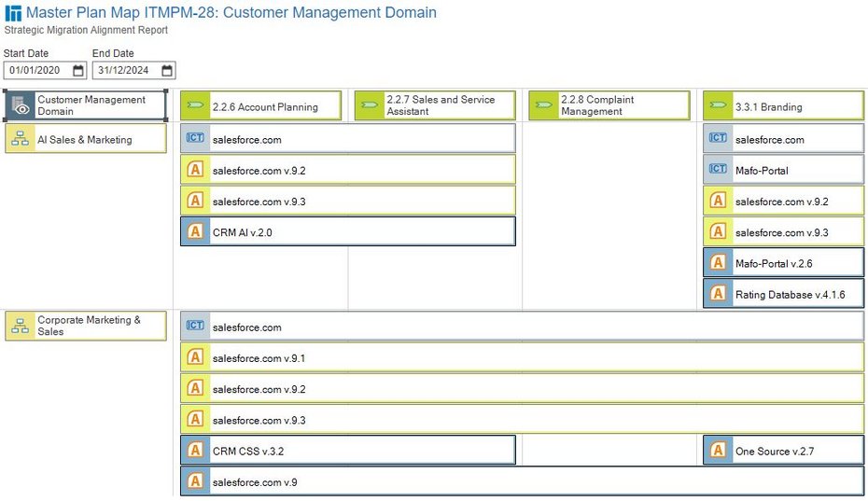This screenshot has height=501, width=868.
Task: Click the application icon of Rating Database v.4.1.6
Action: coord(718,293)
